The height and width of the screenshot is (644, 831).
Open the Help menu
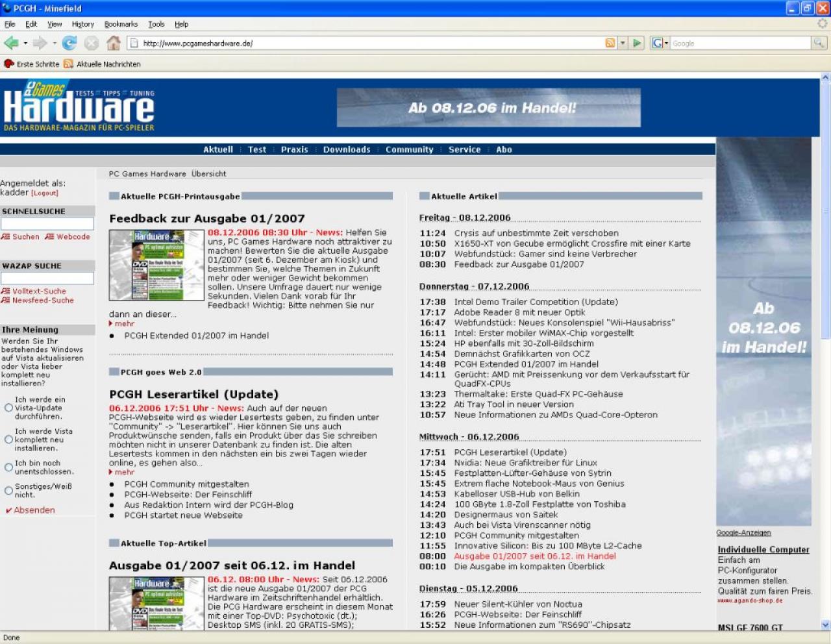182,24
